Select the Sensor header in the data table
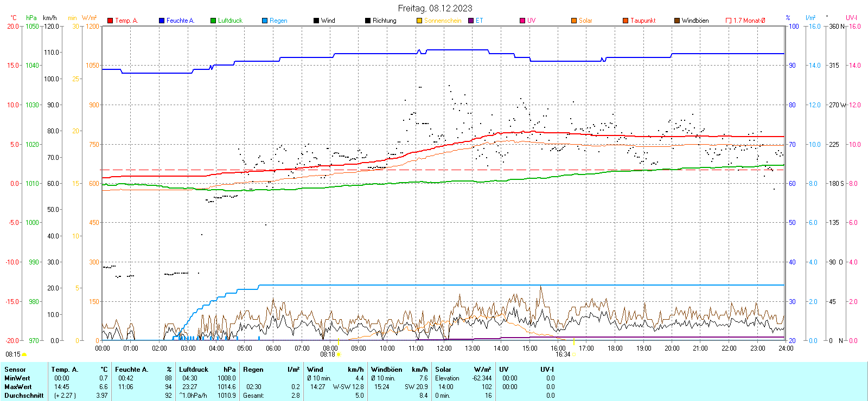Viewport: 868px width, 401px height. coord(15,370)
